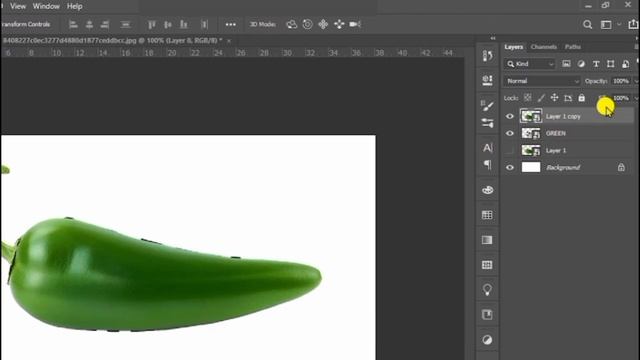Select the Slide 3D camera mode
Screen dimensions: 640x360
[x=339, y=24]
